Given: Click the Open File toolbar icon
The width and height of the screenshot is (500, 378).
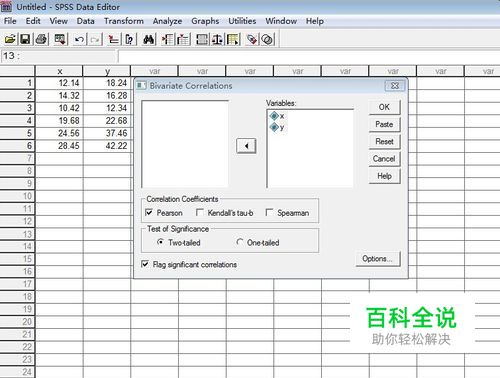Looking at the screenshot, I should tap(10, 39).
